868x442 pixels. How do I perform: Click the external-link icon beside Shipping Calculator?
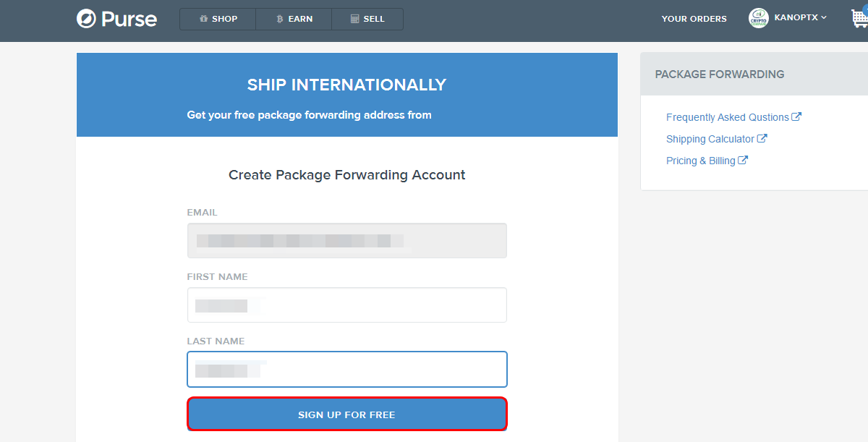click(762, 138)
